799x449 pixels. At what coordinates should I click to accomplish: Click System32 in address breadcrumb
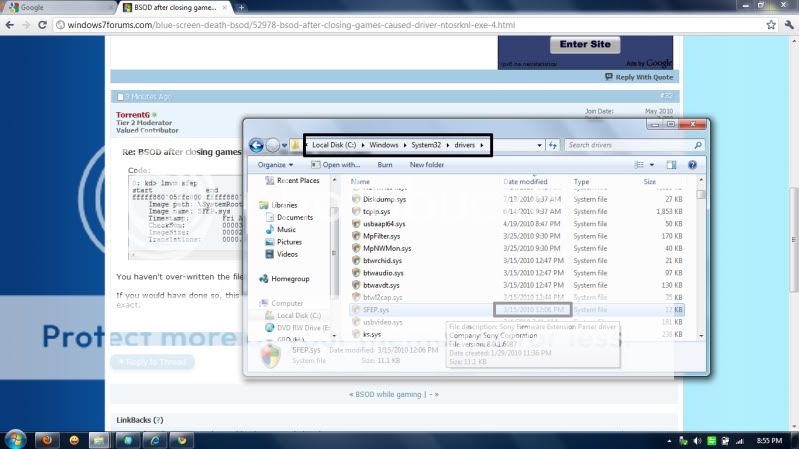426,145
